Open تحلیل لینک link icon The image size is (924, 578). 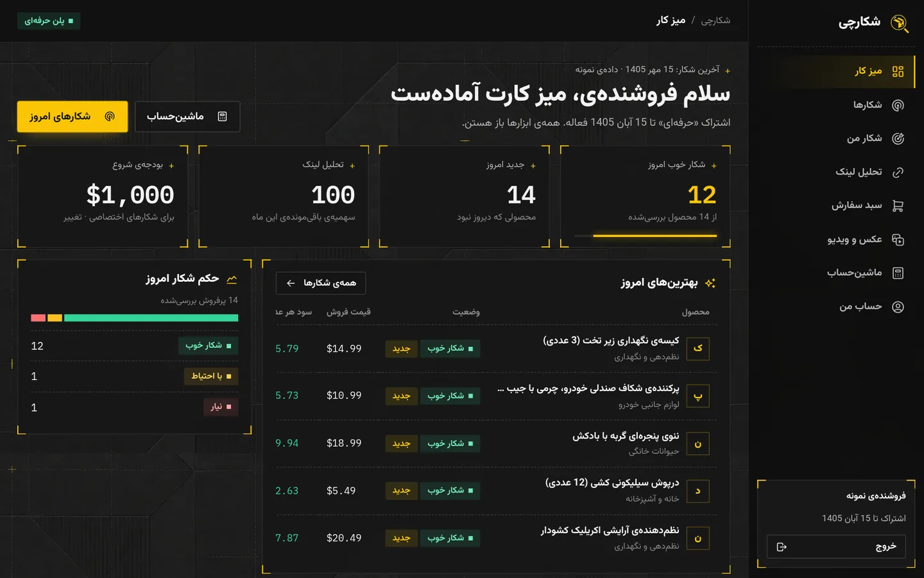tap(898, 172)
